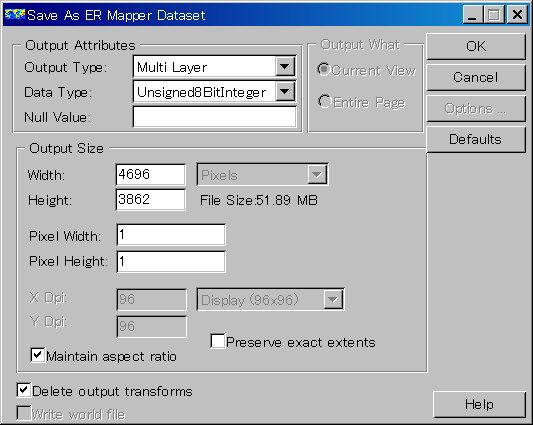Open the Output Type dropdown arrow
Screen dimensions: 533x425
point(285,66)
